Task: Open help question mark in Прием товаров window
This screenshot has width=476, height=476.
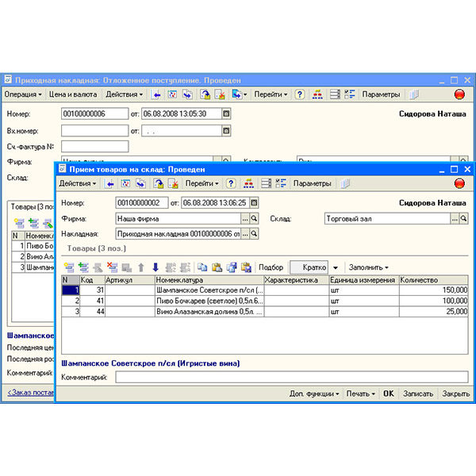Action: (231, 184)
